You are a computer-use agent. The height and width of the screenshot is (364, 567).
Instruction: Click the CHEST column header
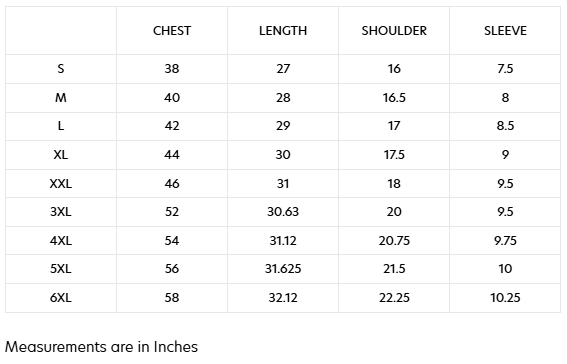172,31
